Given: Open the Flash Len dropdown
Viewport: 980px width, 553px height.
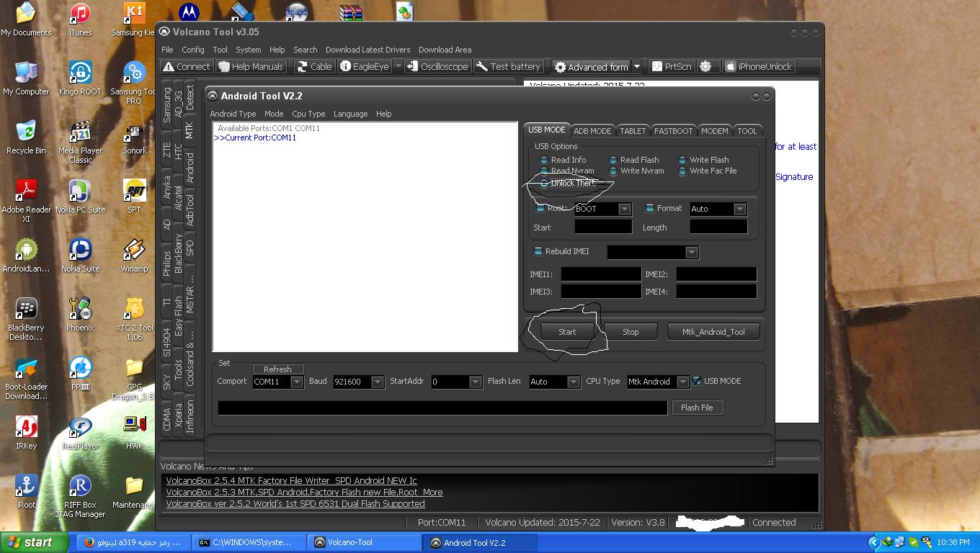Looking at the screenshot, I should point(573,382).
